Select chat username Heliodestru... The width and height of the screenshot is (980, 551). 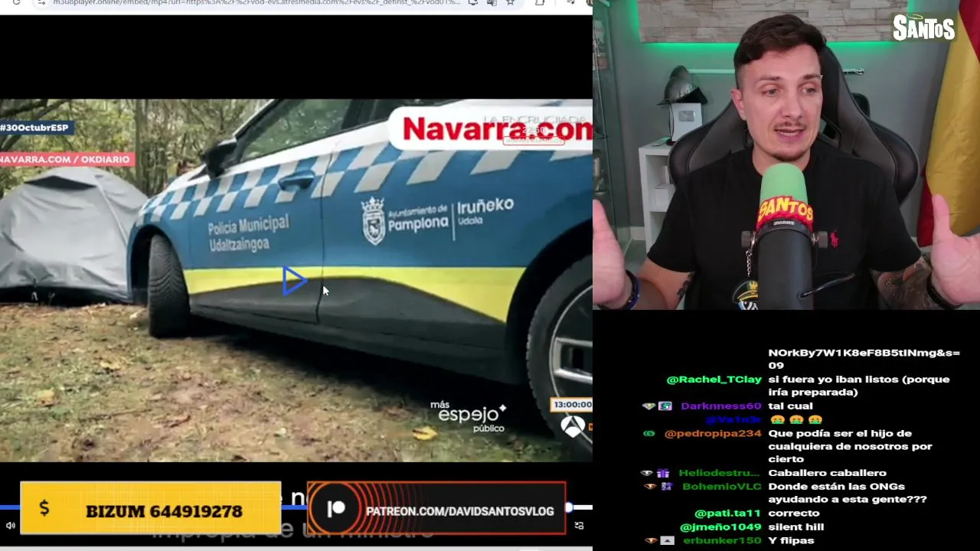(x=720, y=473)
